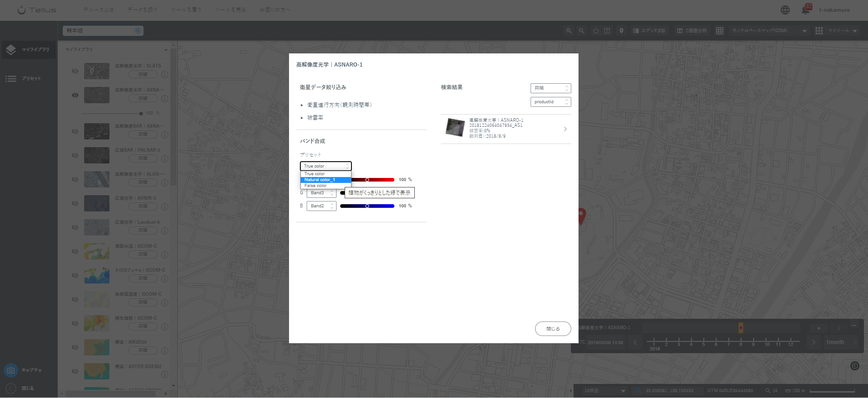Adjust the blue channel intensity slider
Image resolution: width=868 pixels, height=398 pixels.
tap(367, 206)
